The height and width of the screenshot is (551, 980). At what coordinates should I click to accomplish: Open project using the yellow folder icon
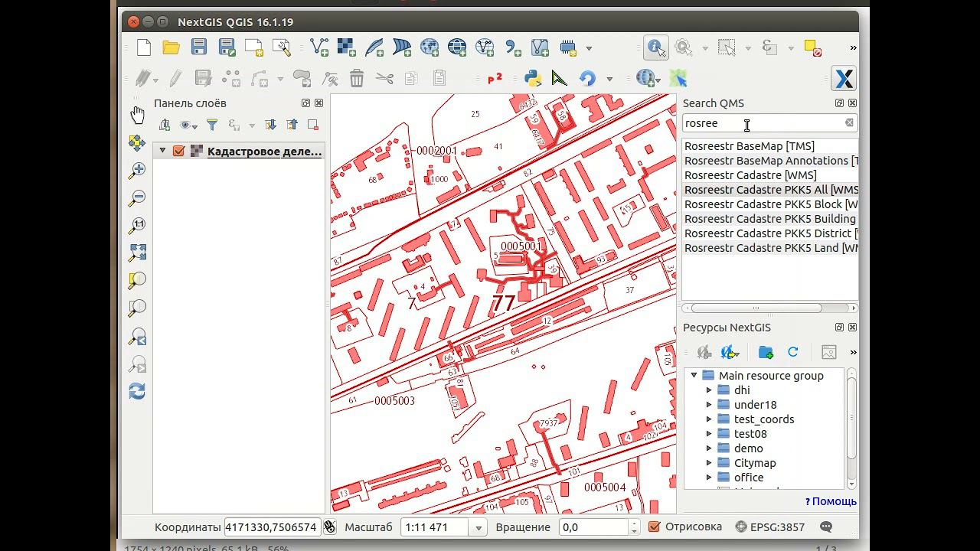click(171, 47)
